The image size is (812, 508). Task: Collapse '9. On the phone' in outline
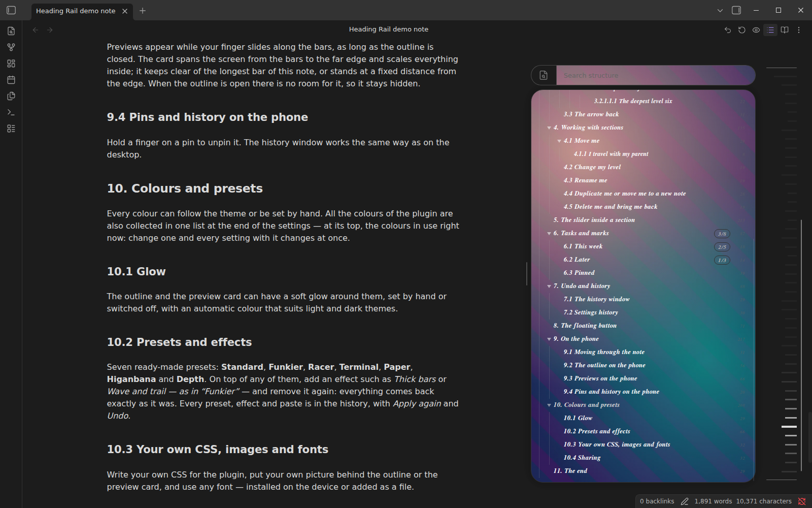tap(549, 339)
